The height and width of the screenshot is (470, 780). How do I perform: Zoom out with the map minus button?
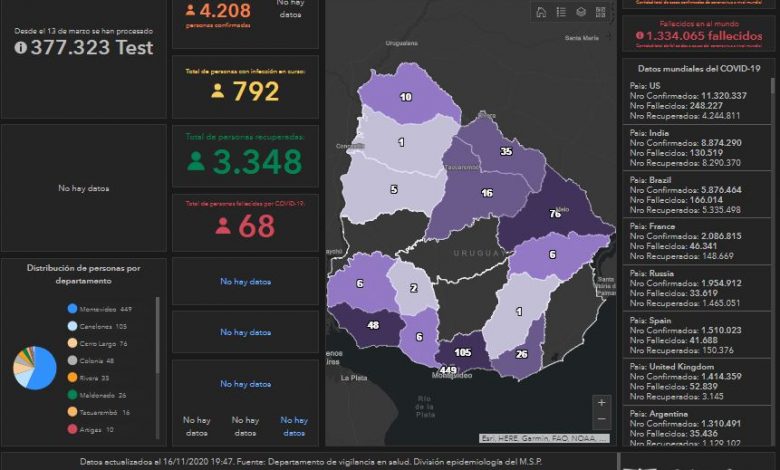601,420
